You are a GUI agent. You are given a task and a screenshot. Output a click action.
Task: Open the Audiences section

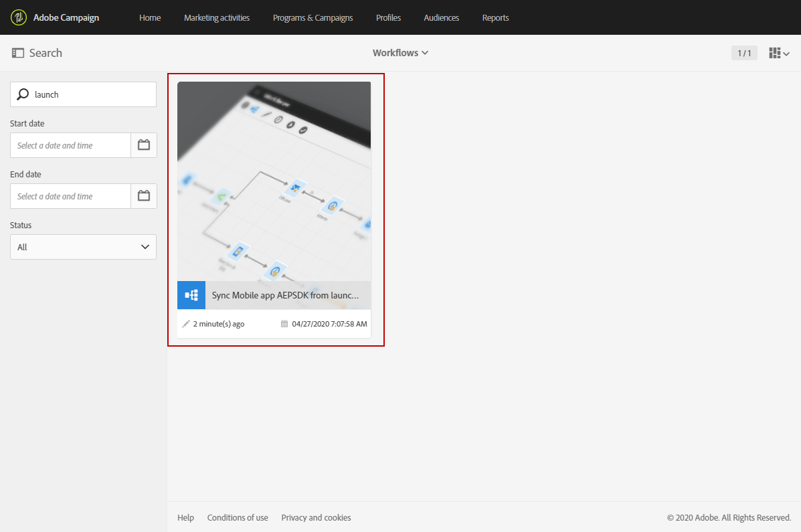coord(441,17)
